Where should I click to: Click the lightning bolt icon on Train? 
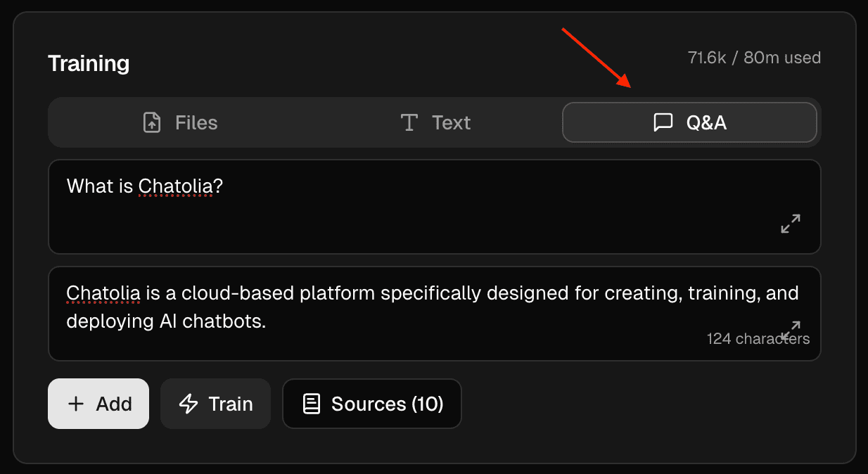189,404
